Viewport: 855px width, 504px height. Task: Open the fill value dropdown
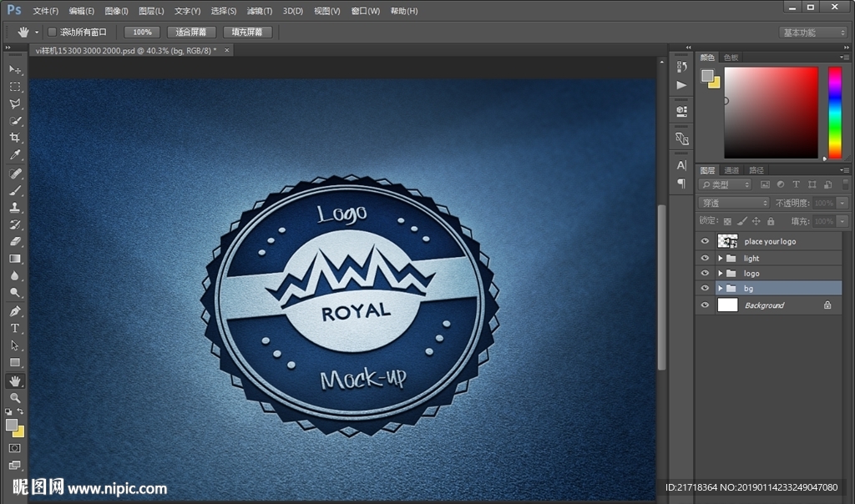pyautogui.click(x=842, y=221)
